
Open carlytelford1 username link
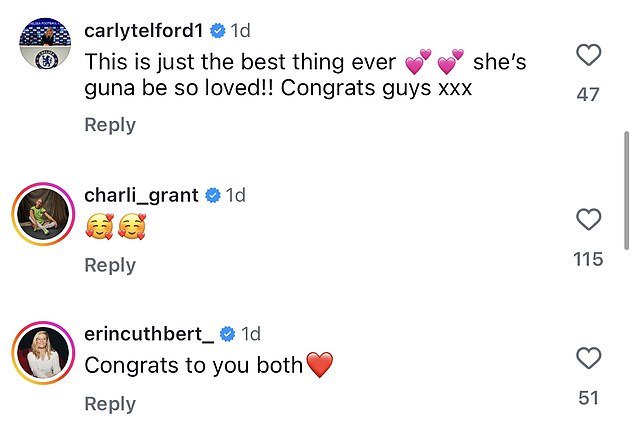click(144, 31)
